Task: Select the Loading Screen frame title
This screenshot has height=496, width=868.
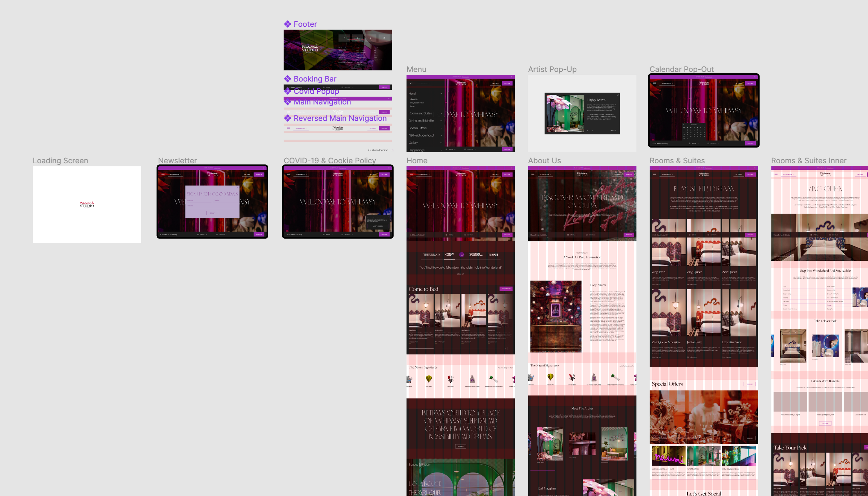Action: point(60,160)
